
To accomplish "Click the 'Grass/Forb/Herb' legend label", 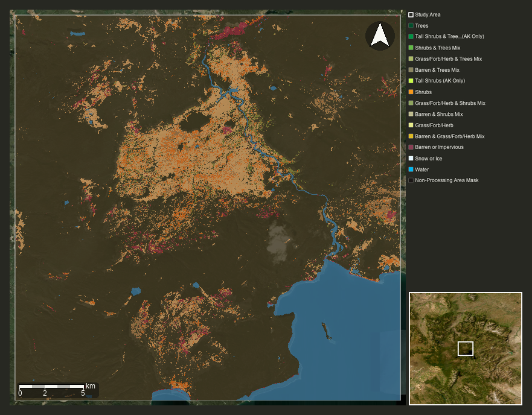I will tap(434, 125).
